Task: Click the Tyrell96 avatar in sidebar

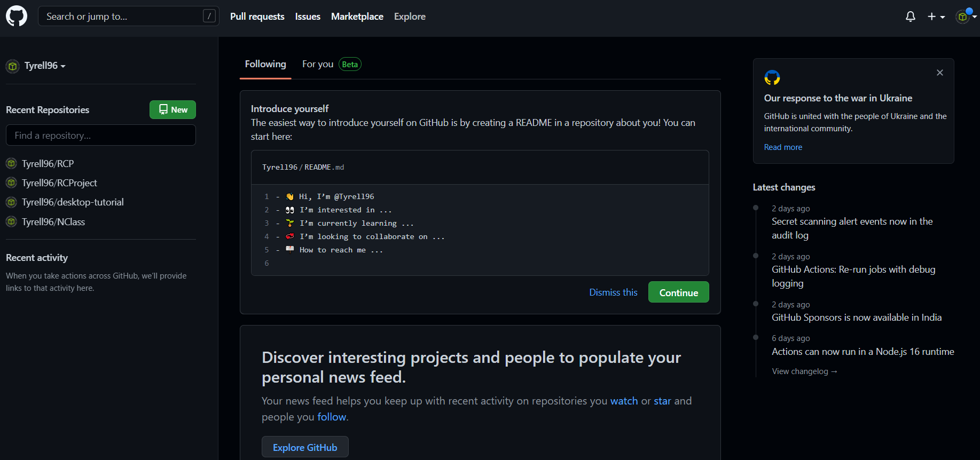Action: 13,66
